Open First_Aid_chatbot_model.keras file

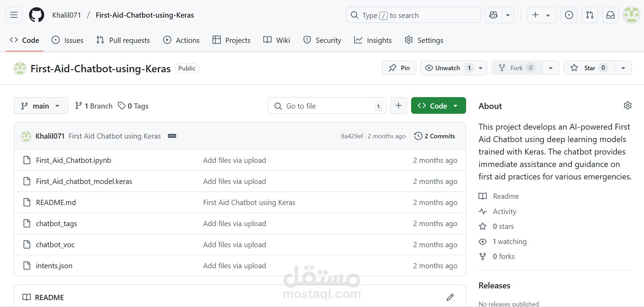84,181
